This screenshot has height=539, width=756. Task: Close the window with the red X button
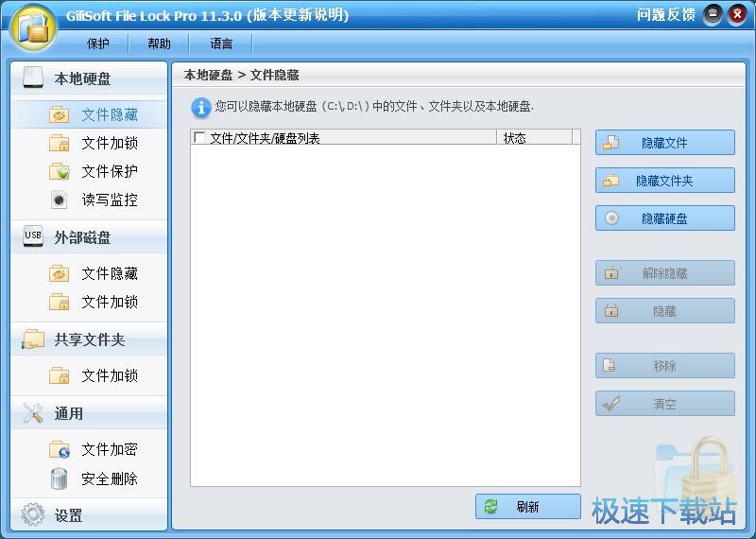coord(737,15)
